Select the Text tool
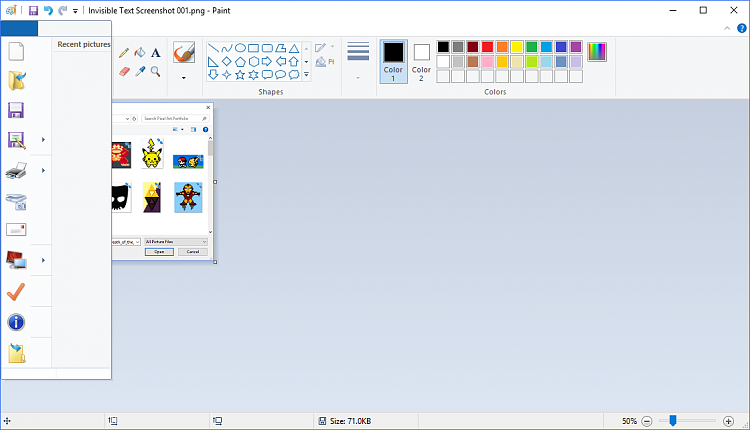Viewport: 750px width, 430px height. point(156,52)
